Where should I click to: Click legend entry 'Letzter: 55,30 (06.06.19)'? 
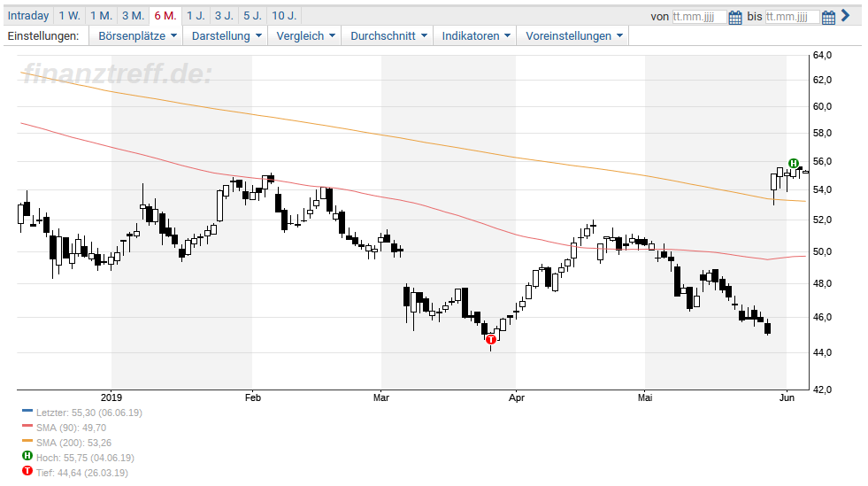89,413
